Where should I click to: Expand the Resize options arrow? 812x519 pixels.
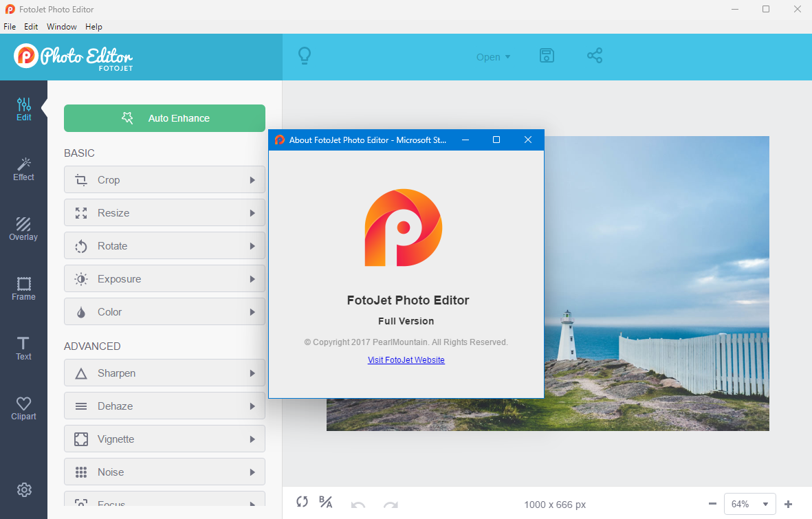point(252,213)
